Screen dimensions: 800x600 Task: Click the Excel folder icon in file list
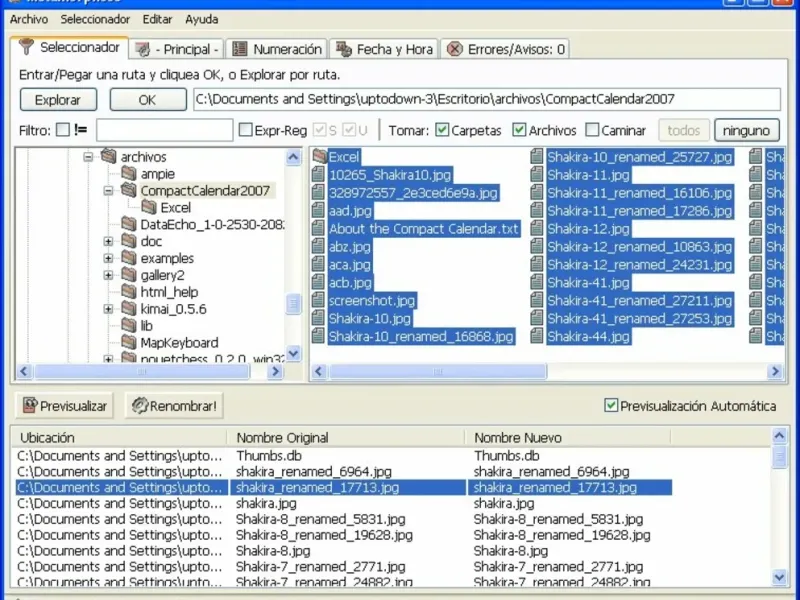(x=319, y=156)
